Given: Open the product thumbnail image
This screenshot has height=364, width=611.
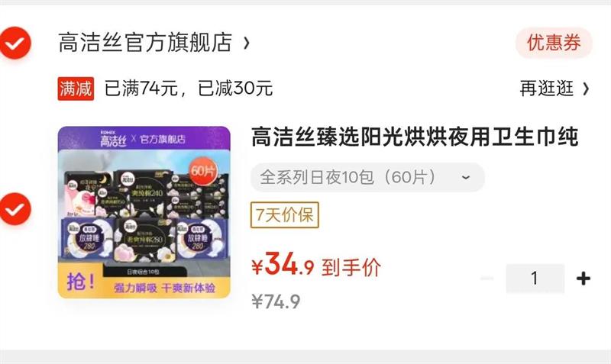Looking at the screenshot, I should (x=144, y=212).
